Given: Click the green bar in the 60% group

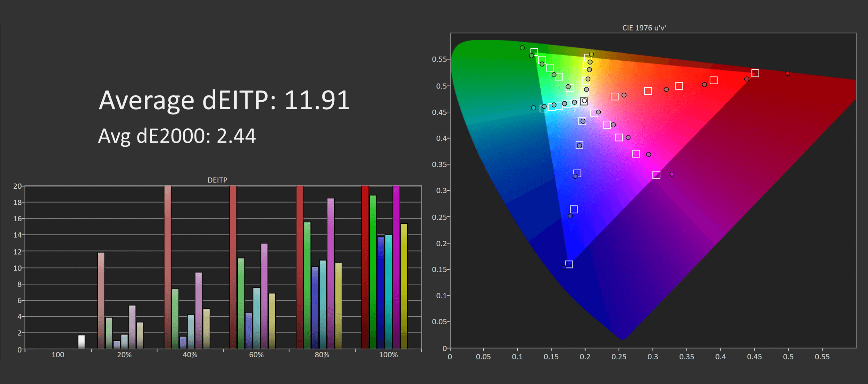Looking at the screenshot, I should pyautogui.click(x=241, y=304).
